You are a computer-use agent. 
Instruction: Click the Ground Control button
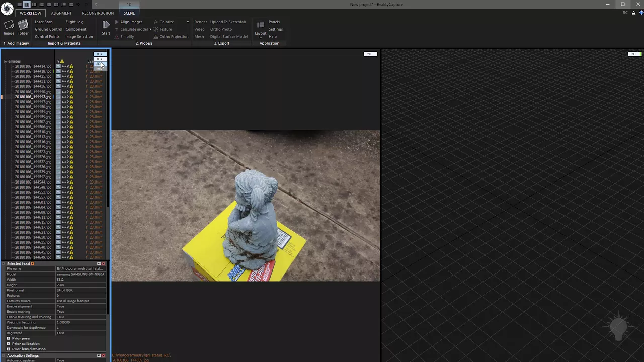[49, 29]
